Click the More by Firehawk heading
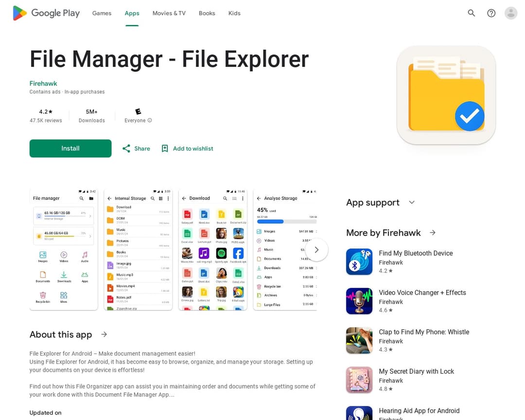 coord(384,232)
